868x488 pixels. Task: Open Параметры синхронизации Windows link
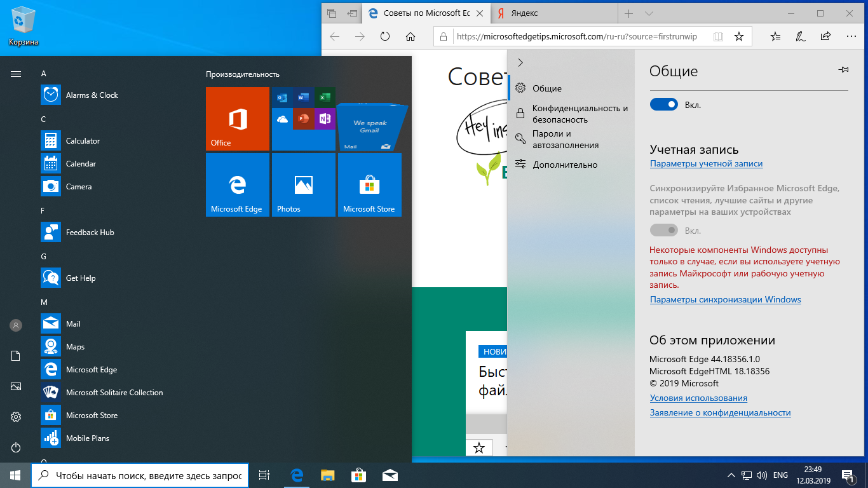725,299
